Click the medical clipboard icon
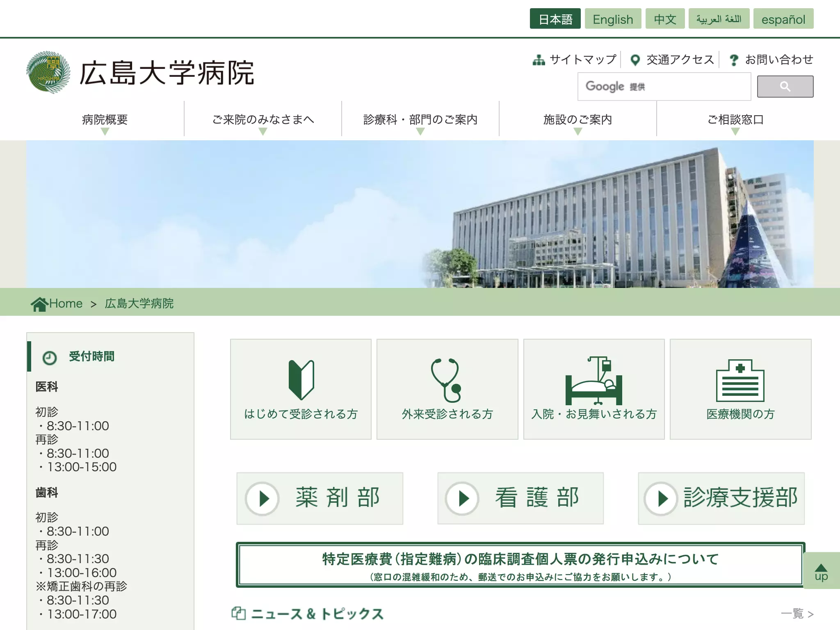Viewport: 840px width, 630px height. (740, 381)
